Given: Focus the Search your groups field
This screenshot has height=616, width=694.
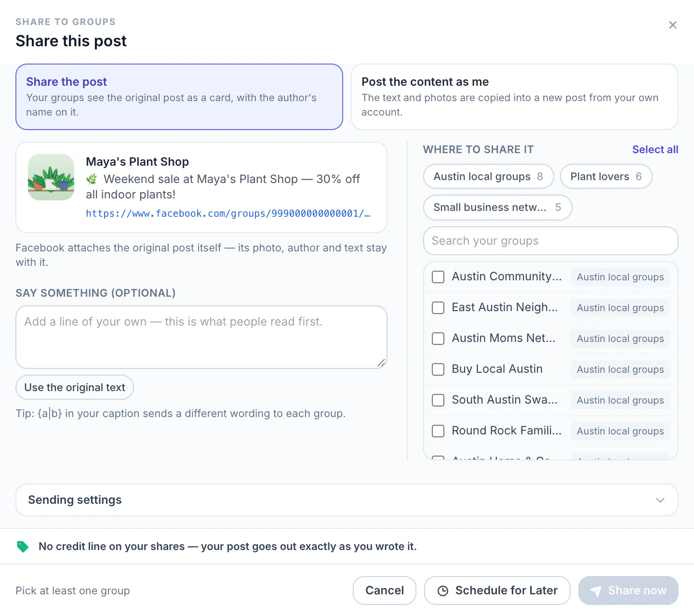Looking at the screenshot, I should (551, 241).
